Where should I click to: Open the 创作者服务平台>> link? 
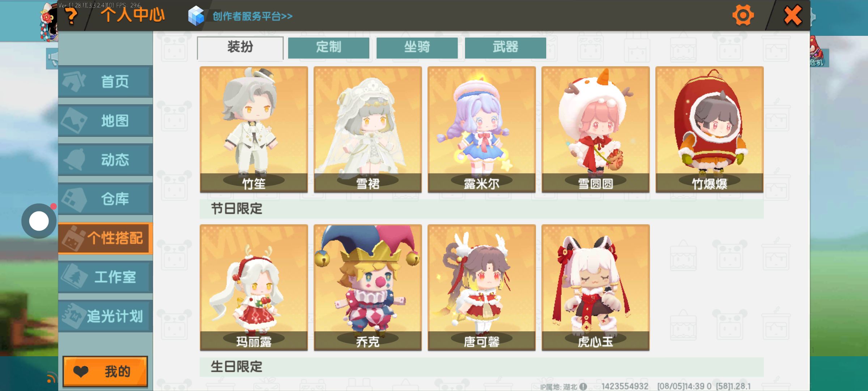[252, 16]
